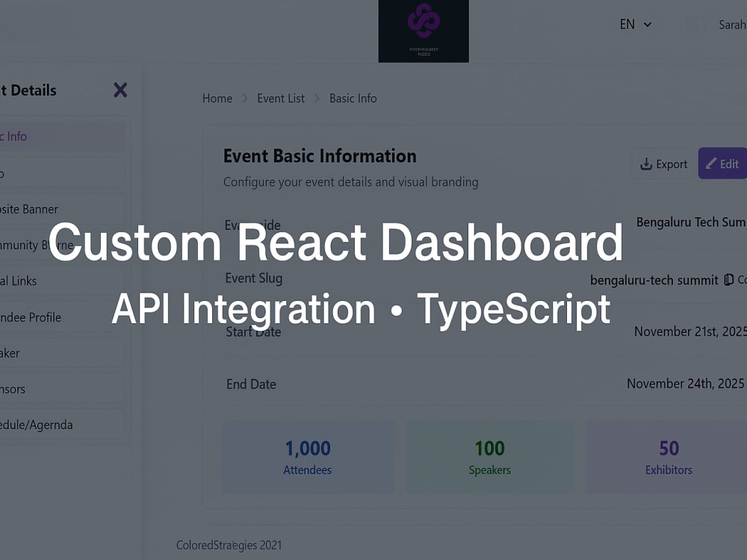Select the Basic Info sidebar item
This screenshot has height=560, width=747.
click(x=63, y=136)
